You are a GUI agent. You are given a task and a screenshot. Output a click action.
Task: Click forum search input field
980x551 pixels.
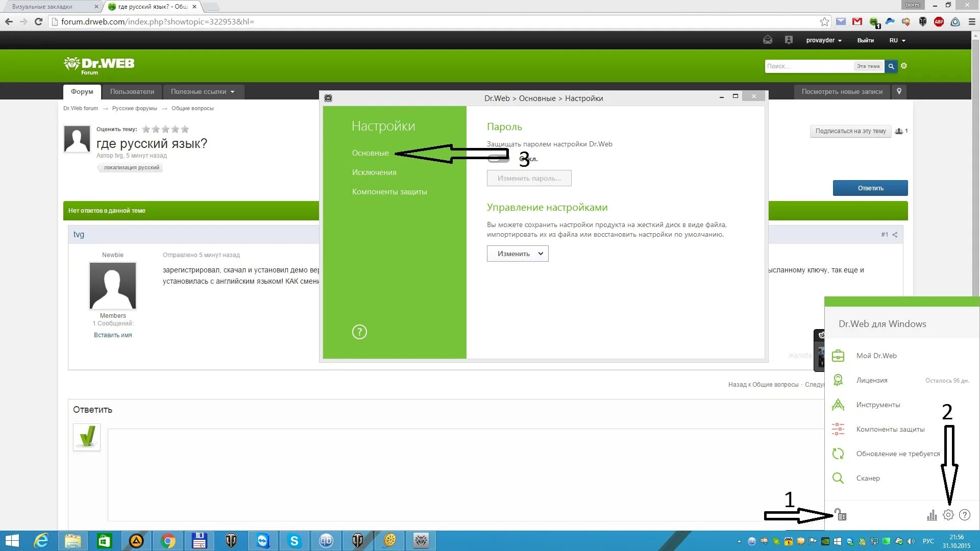(809, 66)
